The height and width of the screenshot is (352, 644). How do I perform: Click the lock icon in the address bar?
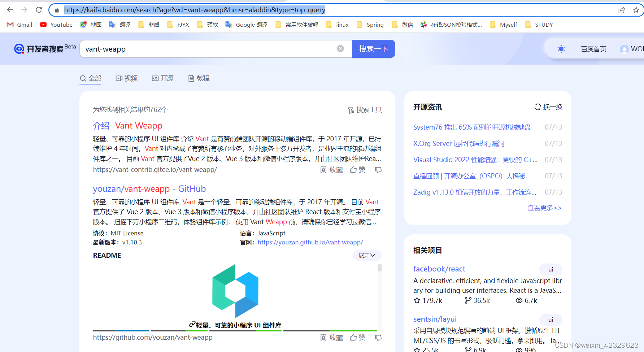pyautogui.click(x=57, y=10)
